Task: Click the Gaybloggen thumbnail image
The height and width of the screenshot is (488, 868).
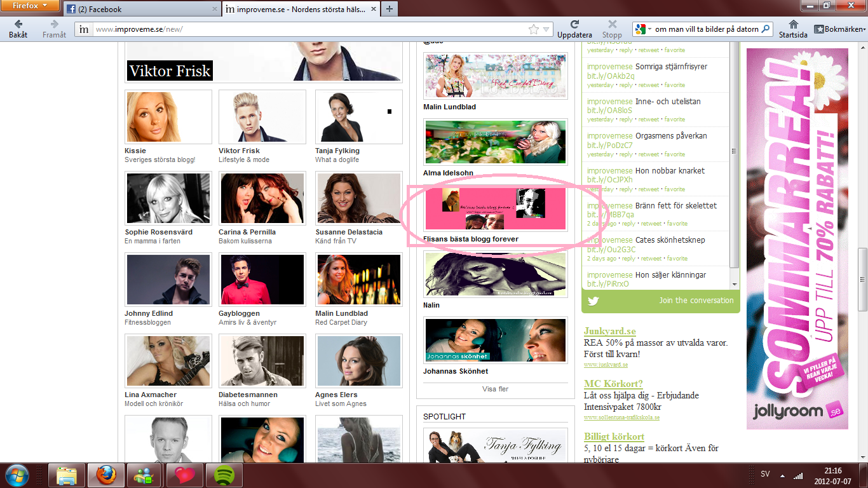Action: click(x=262, y=280)
